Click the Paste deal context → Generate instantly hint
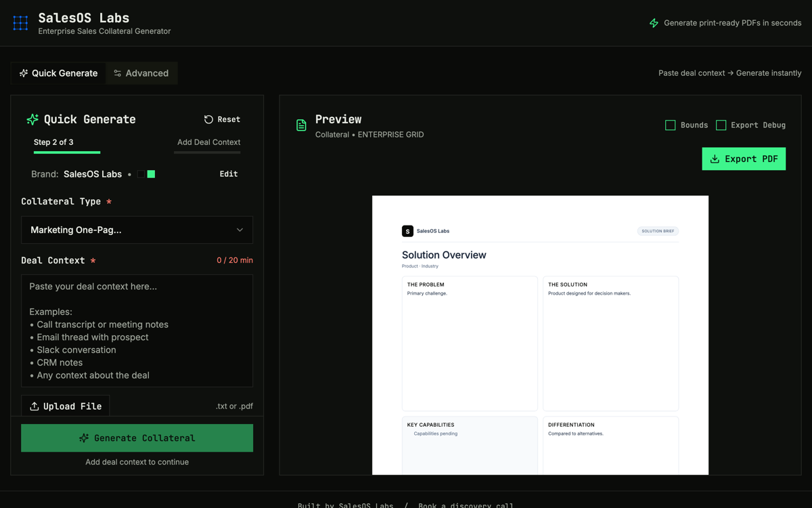This screenshot has width=812, height=508. 729,73
